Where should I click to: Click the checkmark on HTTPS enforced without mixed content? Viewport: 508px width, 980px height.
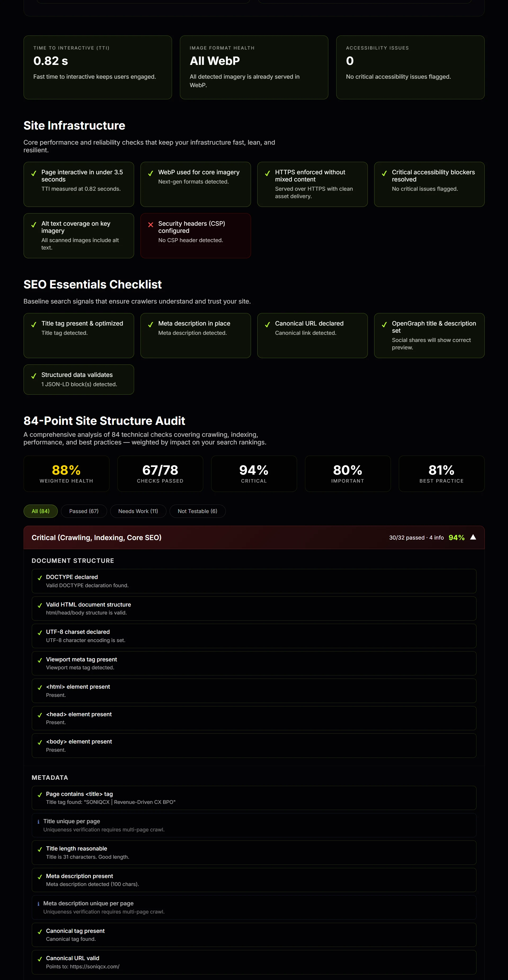[267, 173]
